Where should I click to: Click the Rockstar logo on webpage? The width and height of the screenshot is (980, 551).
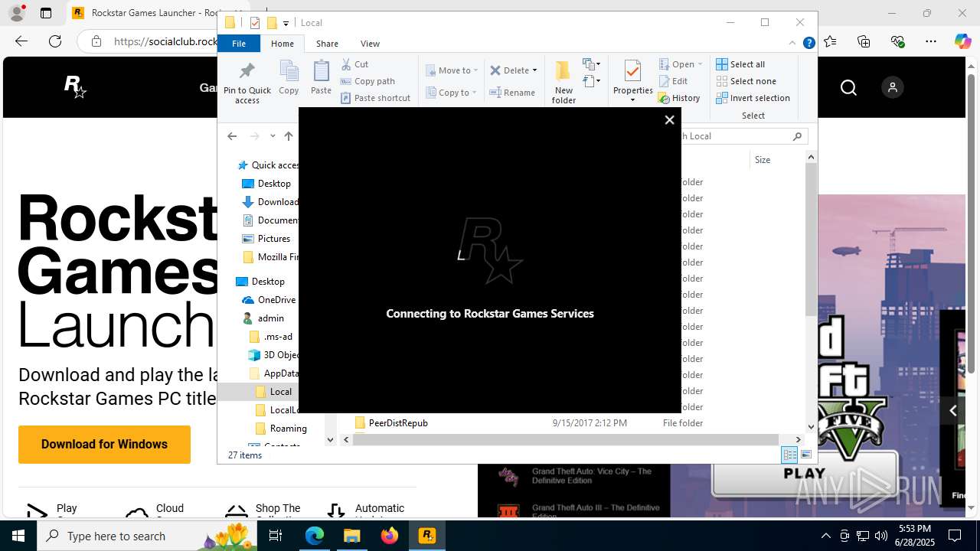pyautogui.click(x=75, y=87)
